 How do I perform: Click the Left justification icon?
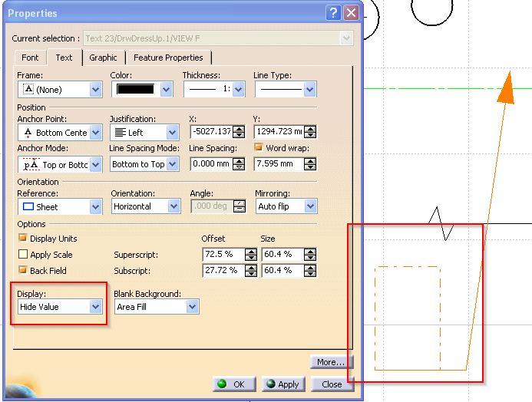tap(120, 133)
